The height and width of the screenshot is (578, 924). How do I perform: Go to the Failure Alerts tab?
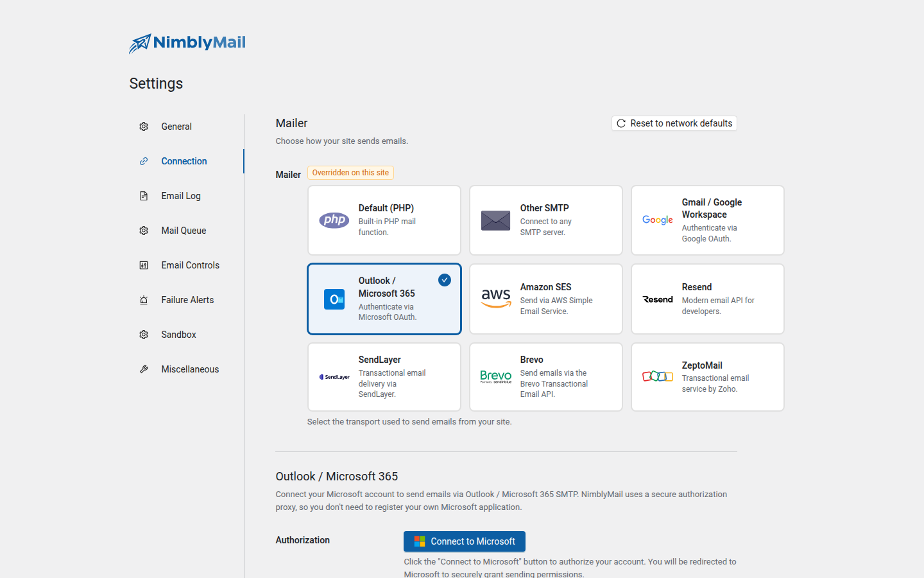pos(186,300)
